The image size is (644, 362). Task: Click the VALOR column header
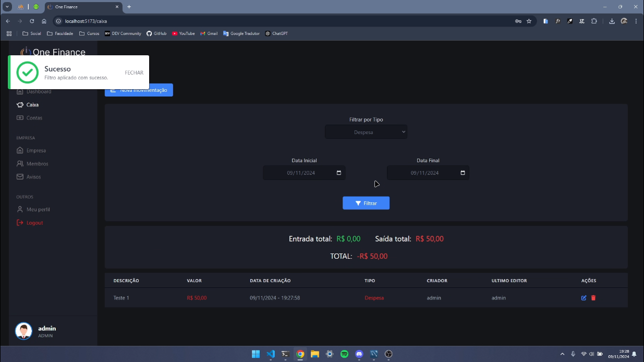click(x=194, y=281)
